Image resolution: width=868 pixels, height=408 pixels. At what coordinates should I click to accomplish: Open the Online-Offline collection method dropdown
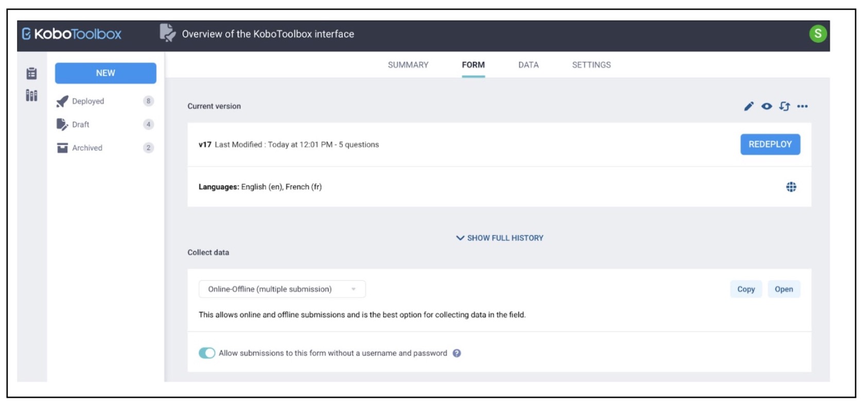pos(282,289)
